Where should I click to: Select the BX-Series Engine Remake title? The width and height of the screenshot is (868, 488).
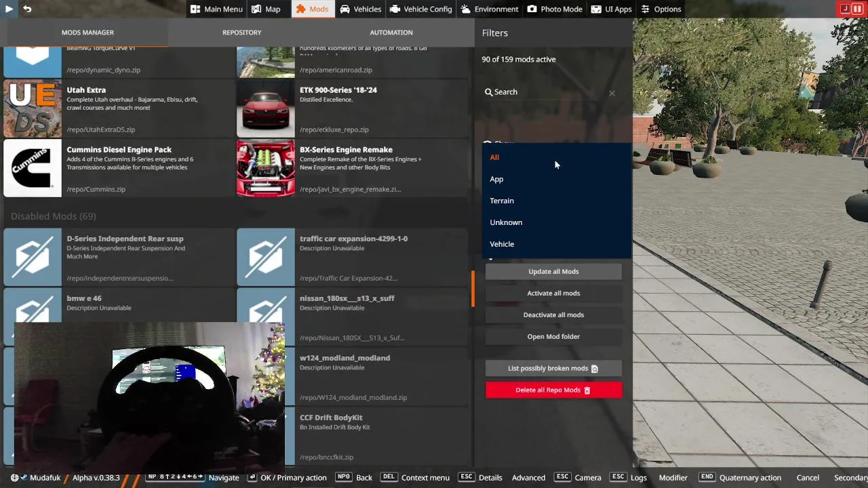pos(346,150)
